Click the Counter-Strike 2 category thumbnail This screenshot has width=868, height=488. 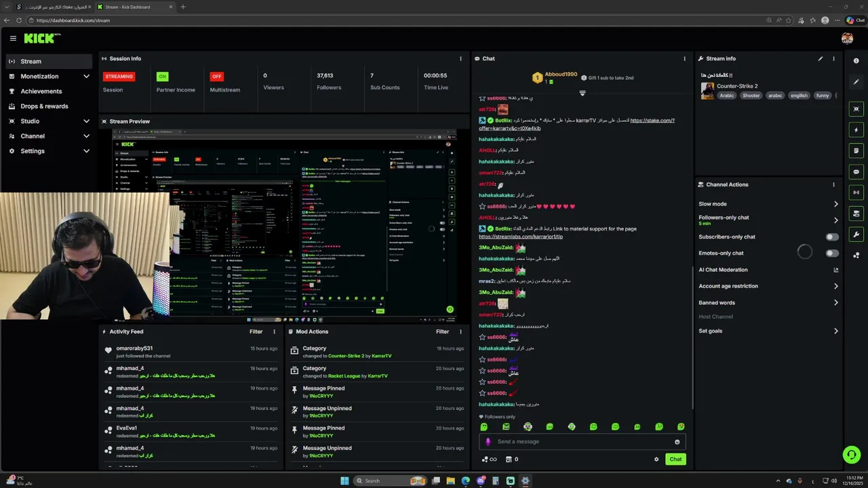(707, 91)
